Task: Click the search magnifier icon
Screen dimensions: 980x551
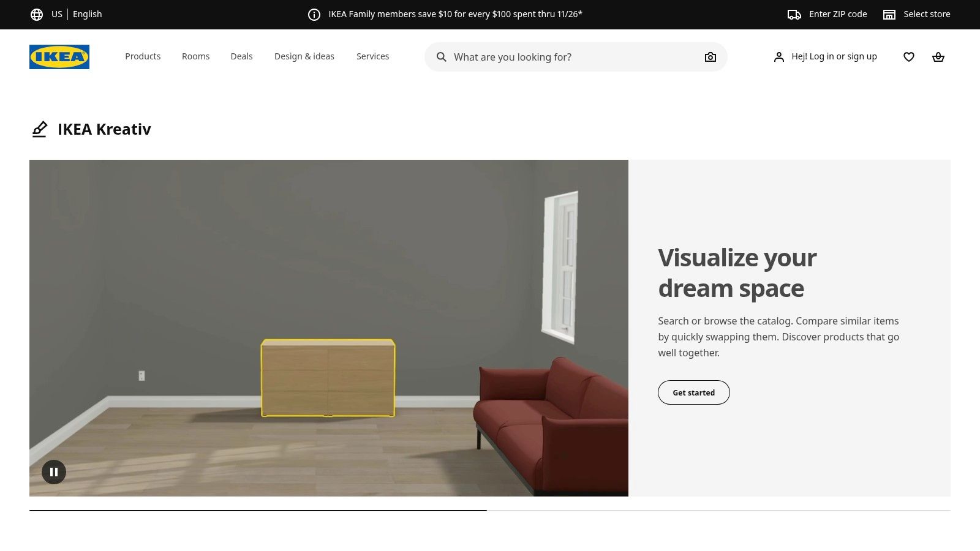Action: pos(441,57)
